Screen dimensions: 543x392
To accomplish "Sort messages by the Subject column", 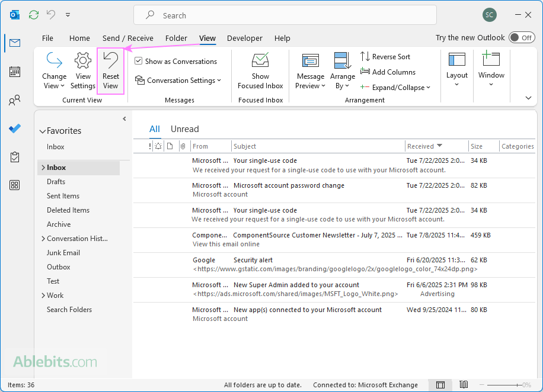I will [x=318, y=146].
